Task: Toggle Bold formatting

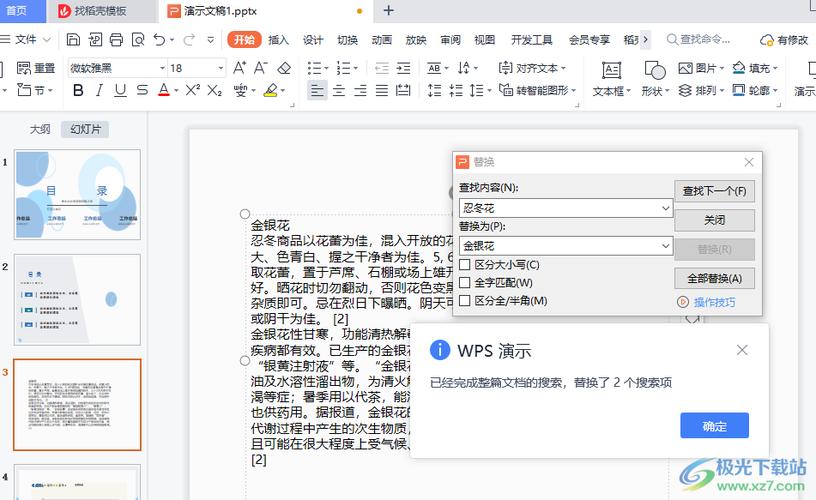Action: (78, 91)
